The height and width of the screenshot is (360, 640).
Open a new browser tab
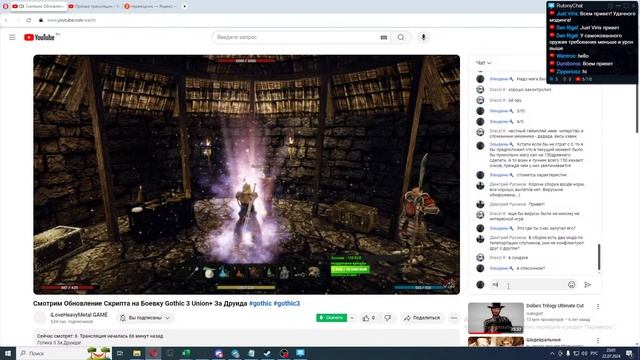[184, 6]
